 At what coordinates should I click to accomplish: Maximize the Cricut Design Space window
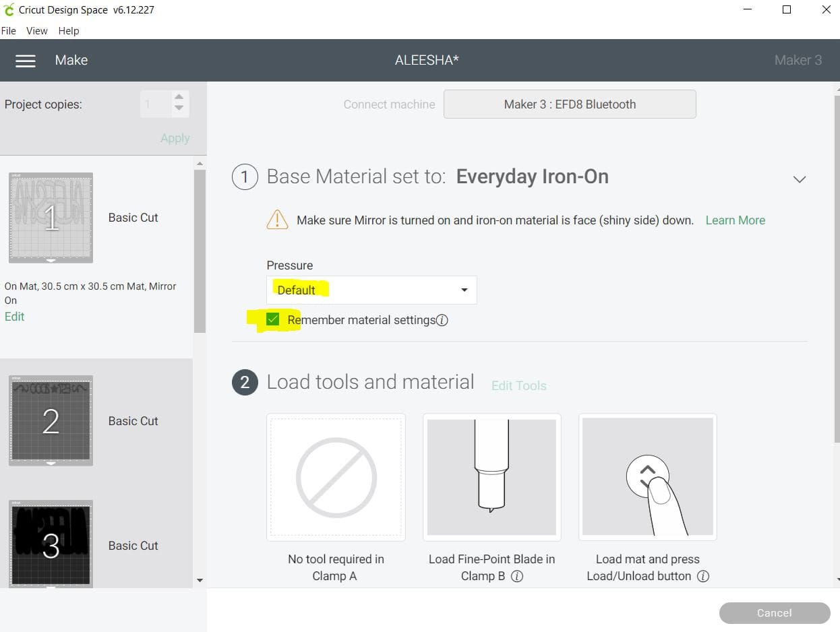tap(787, 9)
